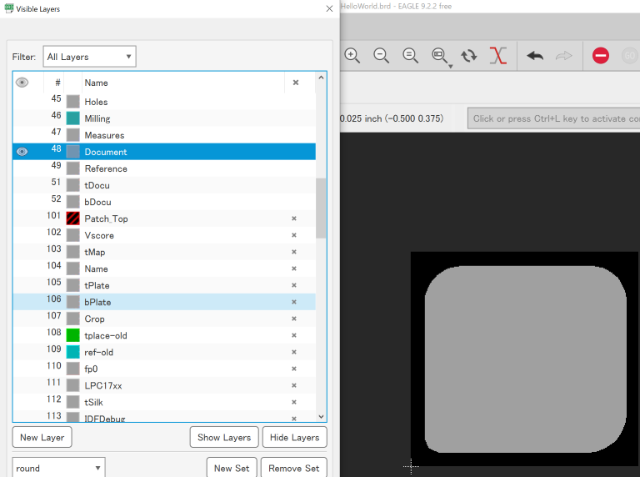Click the x beside LPC17xx layer
The width and height of the screenshot is (640, 477).
294,386
